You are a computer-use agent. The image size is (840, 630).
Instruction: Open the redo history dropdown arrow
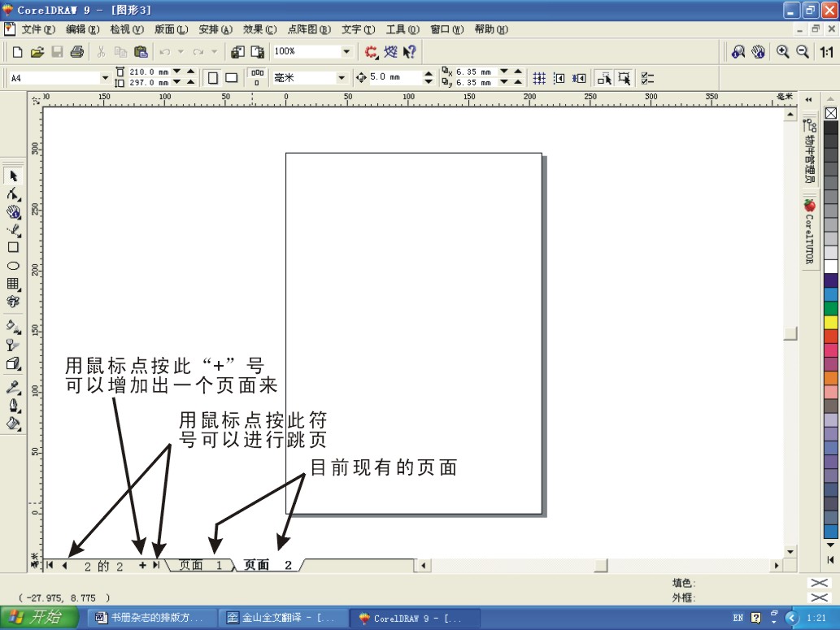point(215,52)
